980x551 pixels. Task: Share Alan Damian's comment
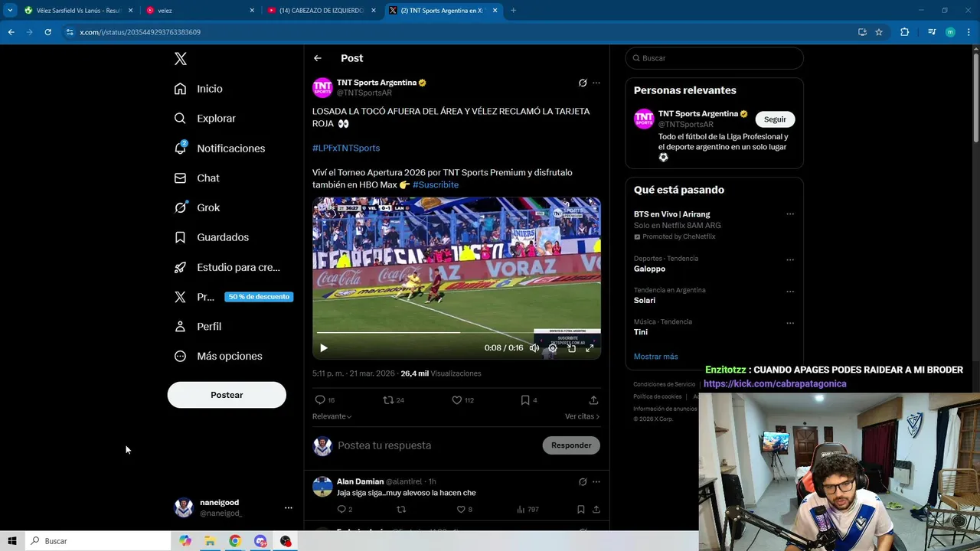(596, 510)
